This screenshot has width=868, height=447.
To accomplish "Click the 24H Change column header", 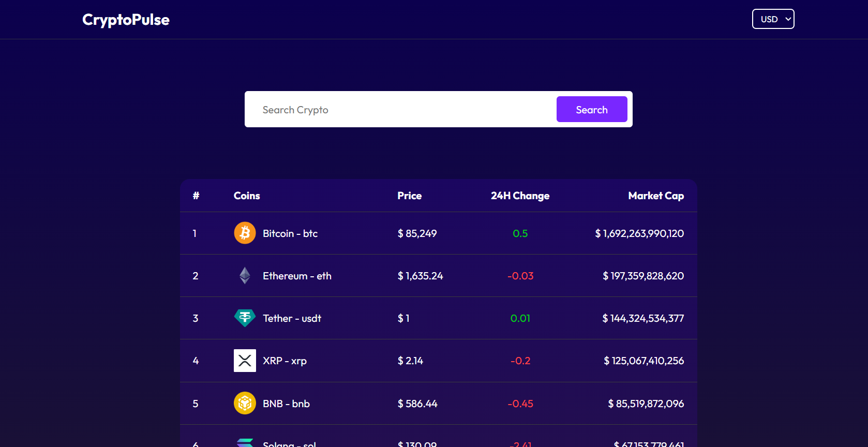I will click(x=520, y=196).
